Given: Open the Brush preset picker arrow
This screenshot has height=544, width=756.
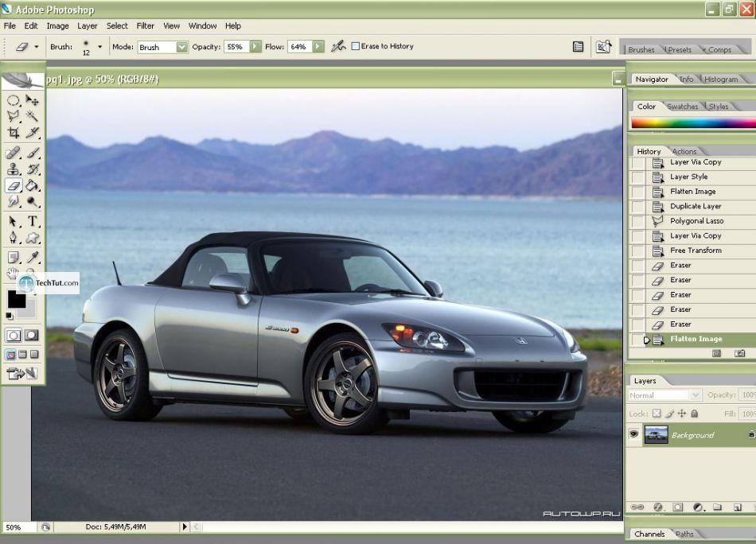Looking at the screenshot, I should 99,47.
